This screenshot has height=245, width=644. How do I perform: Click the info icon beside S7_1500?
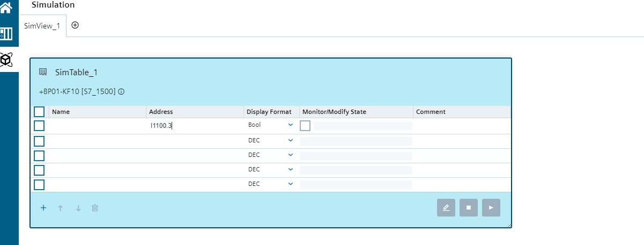click(x=121, y=92)
